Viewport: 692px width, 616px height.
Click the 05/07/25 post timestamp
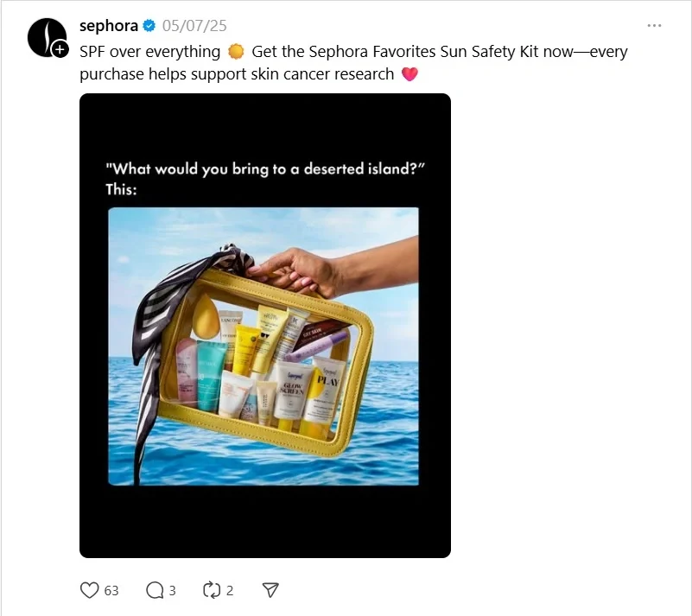click(x=194, y=26)
